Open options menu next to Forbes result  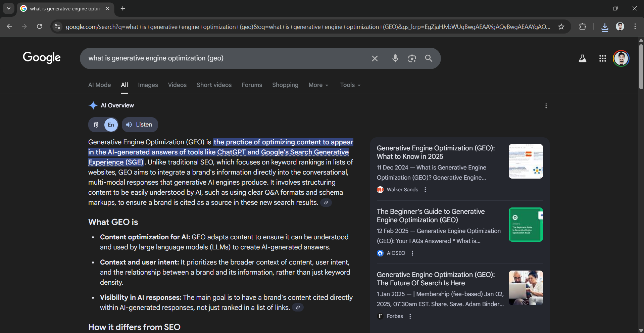click(410, 316)
